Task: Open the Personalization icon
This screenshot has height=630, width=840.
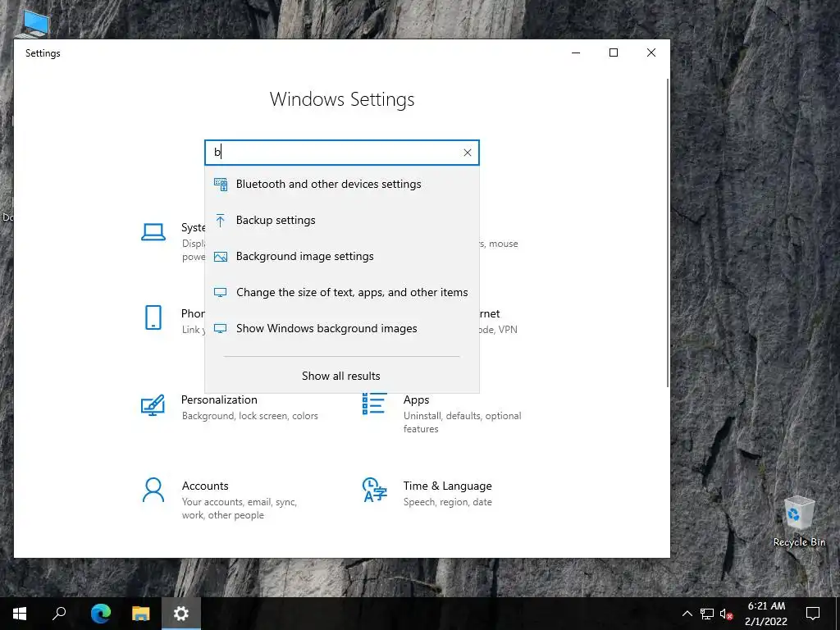Action: (x=153, y=405)
